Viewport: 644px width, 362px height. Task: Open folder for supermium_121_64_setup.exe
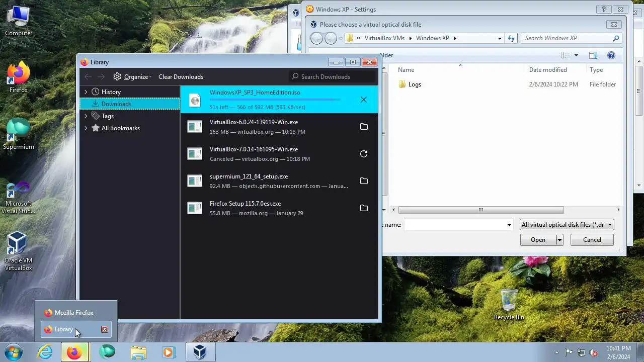(x=364, y=181)
